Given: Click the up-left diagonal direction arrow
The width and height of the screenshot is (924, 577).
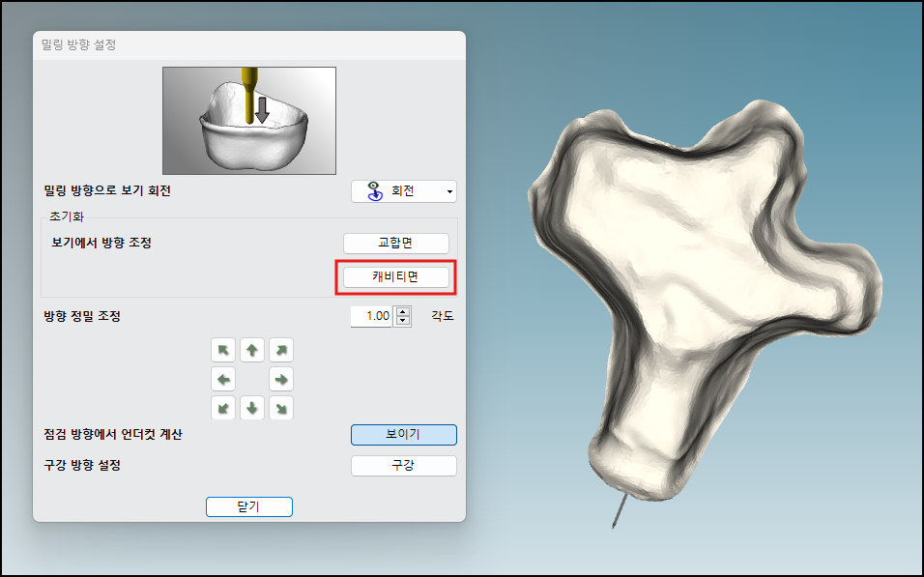Looking at the screenshot, I should coord(223,350).
